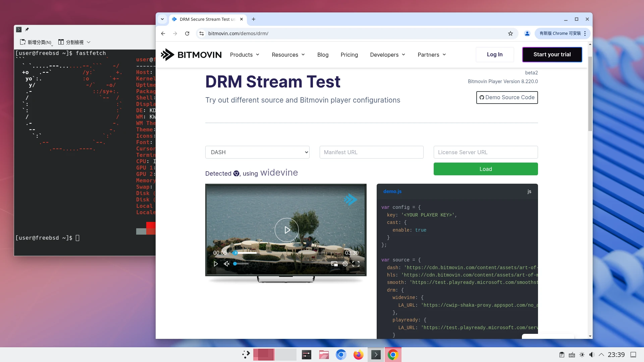Click the green Load button

tap(485, 169)
